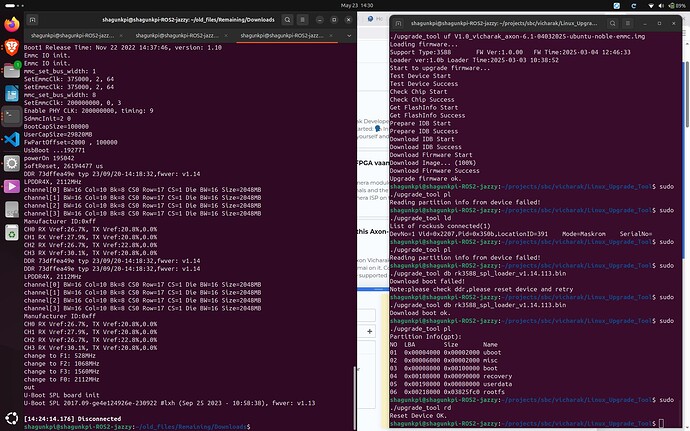This screenshot has height=431, width=690.
Task: Expand the terminal tab list chevron
Action: click(349, 36)
